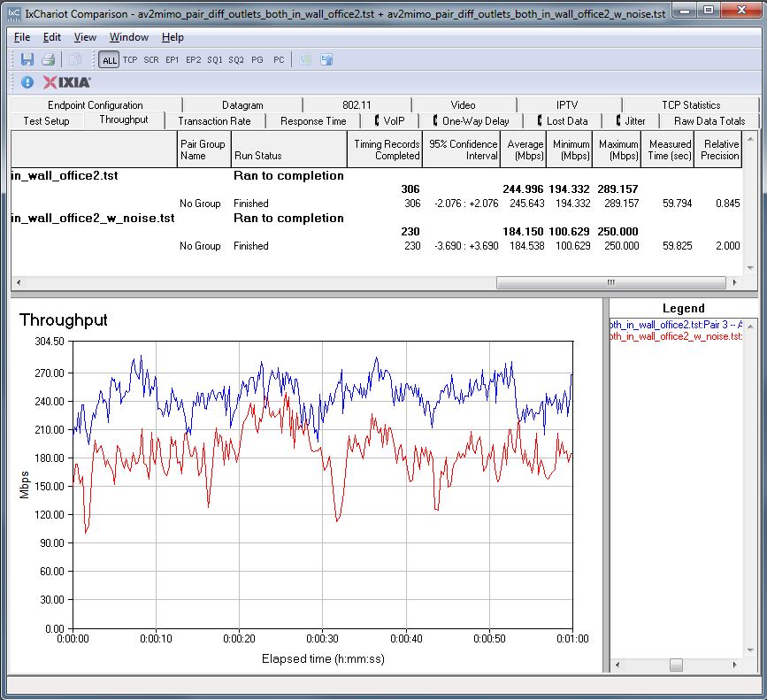Click Relative Precision column header

coord(718,150)
